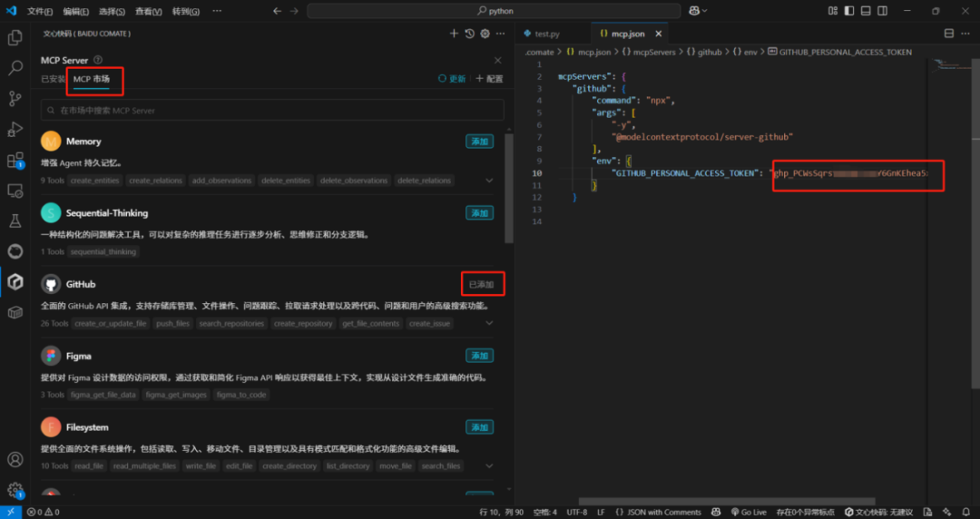
Task: Click Go Live in status bar
Action: (x=748, y=512)
